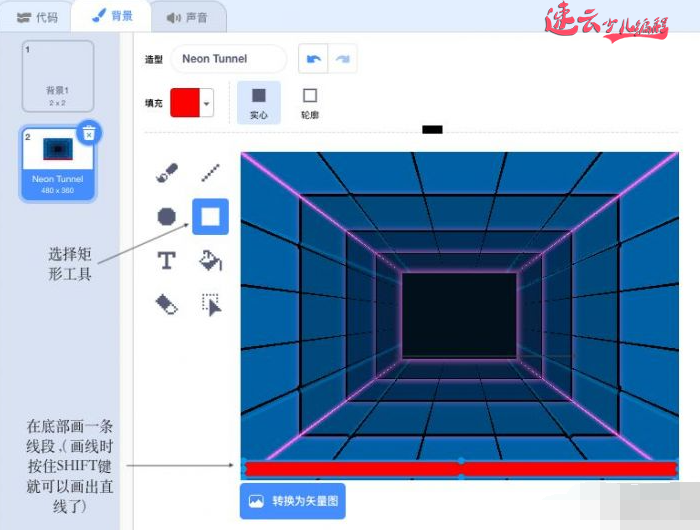This screenshot has height=530, width=700.
Task: Select the Fill bucket tool
Action: point(210,261)
